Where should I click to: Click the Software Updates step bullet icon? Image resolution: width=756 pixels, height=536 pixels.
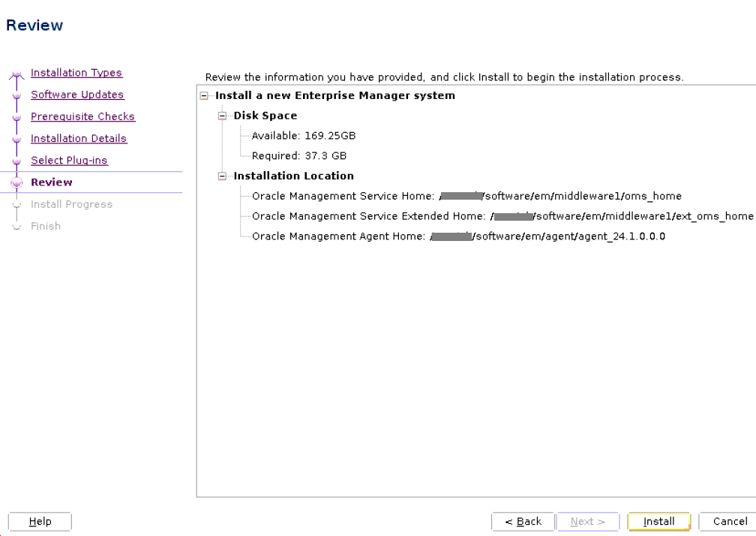coord(16,95)
